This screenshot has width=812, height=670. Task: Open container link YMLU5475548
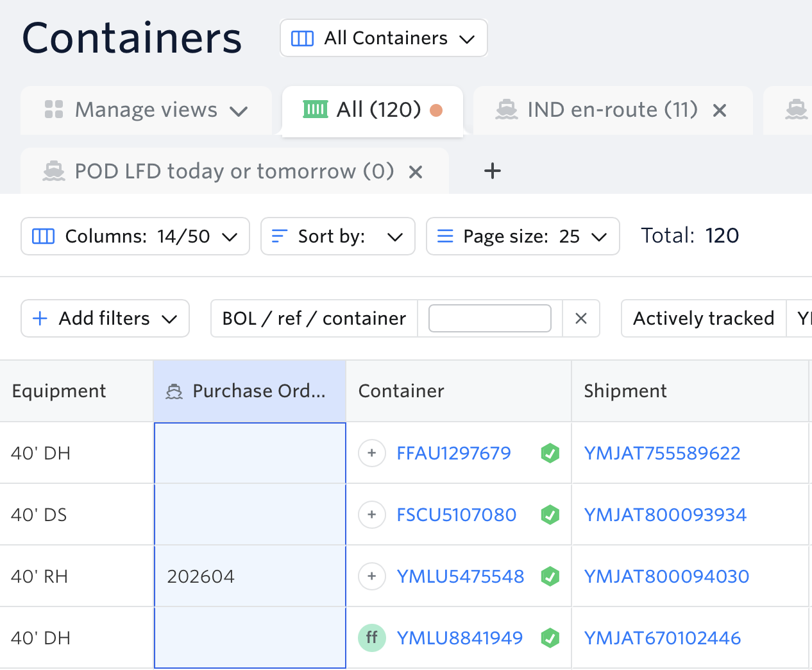coord(460,576)
